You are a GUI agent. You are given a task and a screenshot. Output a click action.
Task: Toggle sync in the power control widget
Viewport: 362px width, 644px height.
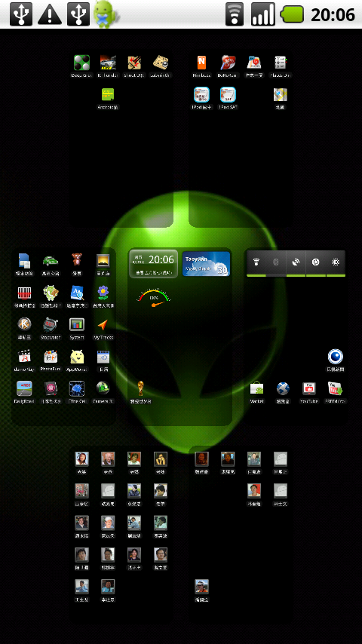pos(315,262)
